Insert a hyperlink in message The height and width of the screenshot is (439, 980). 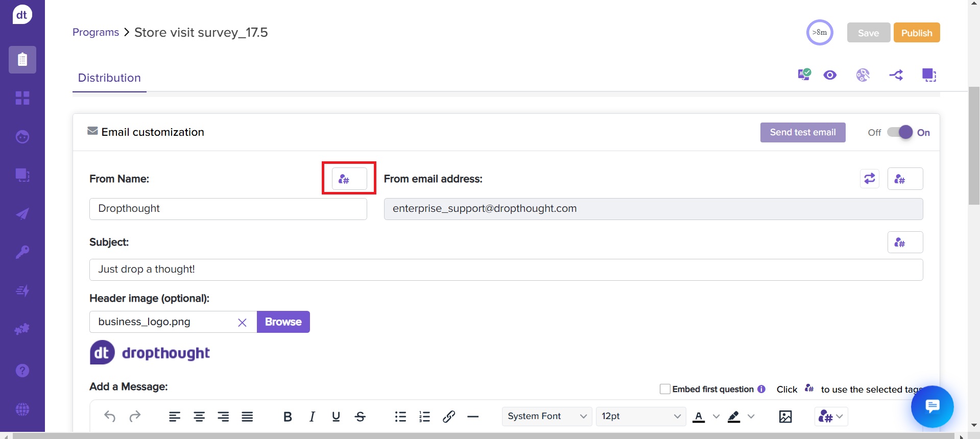449,417
